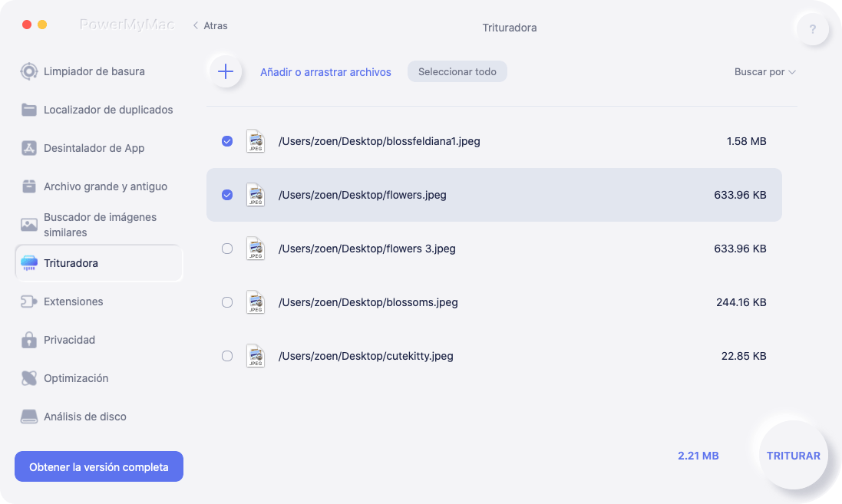Open Localizador de duplicados section
This screenshot has height=504, width=842.
(x=108, y=110)
